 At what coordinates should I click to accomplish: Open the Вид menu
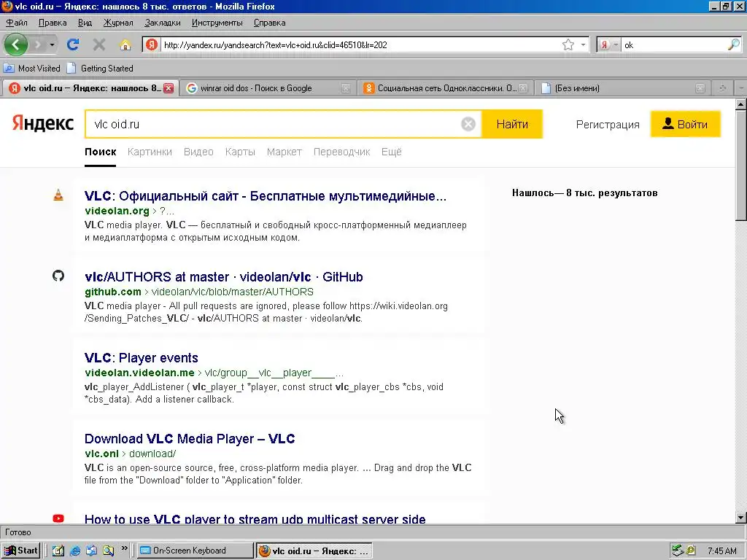(85, 23)
